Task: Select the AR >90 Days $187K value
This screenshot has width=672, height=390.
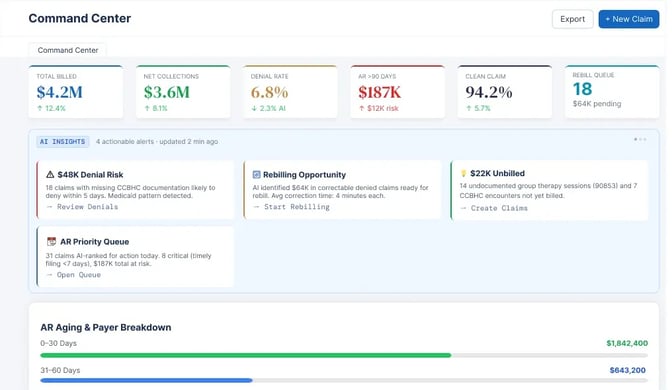Action: coord(380,92)
